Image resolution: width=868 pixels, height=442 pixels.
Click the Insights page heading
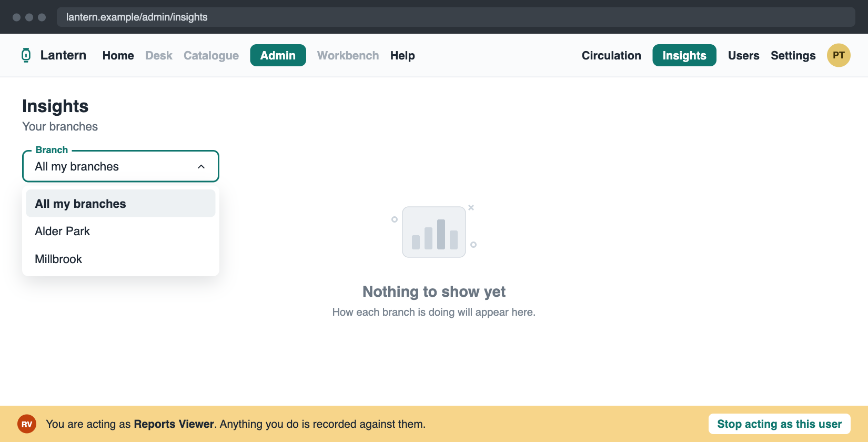[55, 106]
